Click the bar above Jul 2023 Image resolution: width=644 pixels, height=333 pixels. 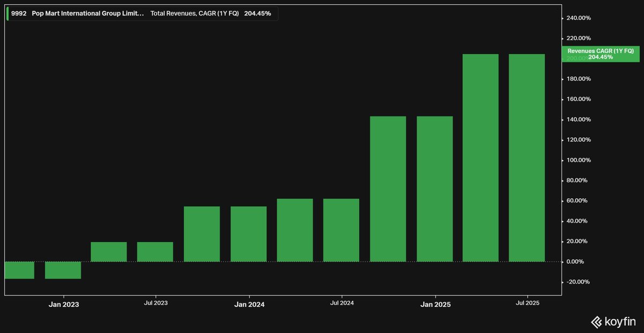click(x=155, y=252)
